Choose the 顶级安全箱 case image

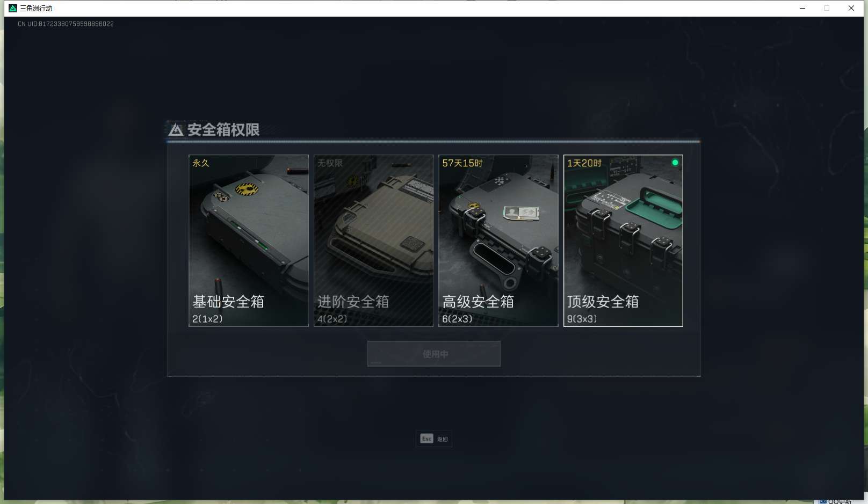(623, 240)
